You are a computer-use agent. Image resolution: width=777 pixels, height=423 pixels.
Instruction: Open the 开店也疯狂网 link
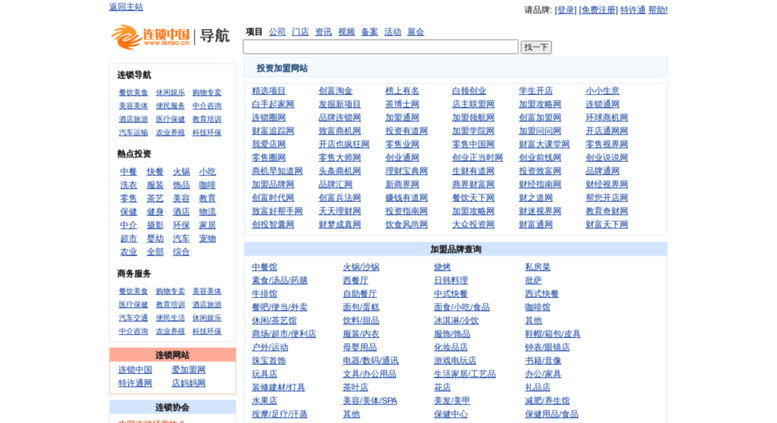[344, 145]
